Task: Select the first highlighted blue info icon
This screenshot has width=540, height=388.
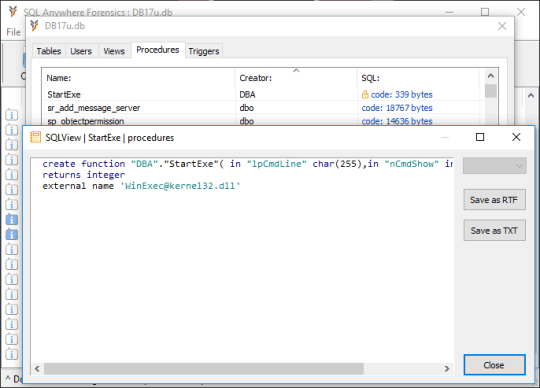Action: 12,219
